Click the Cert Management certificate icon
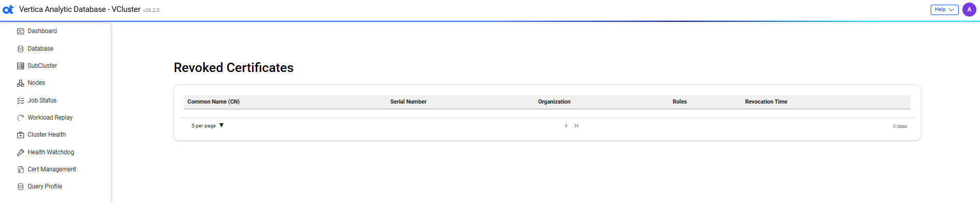 21,169
